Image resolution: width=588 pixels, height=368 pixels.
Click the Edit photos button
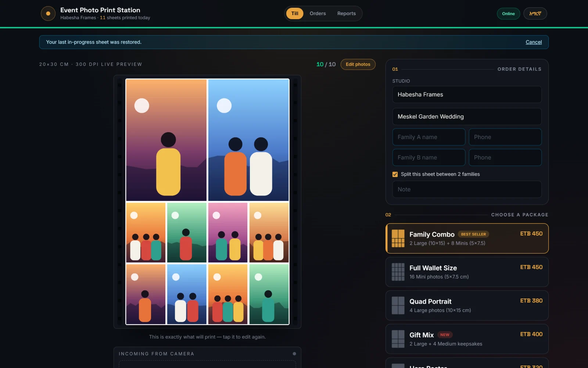(x=358, y=64)
